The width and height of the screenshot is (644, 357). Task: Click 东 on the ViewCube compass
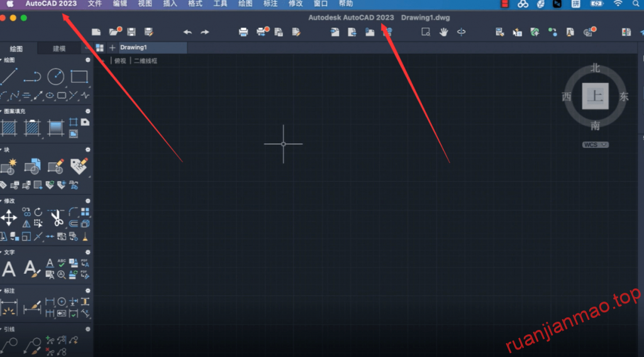[624, 97]
